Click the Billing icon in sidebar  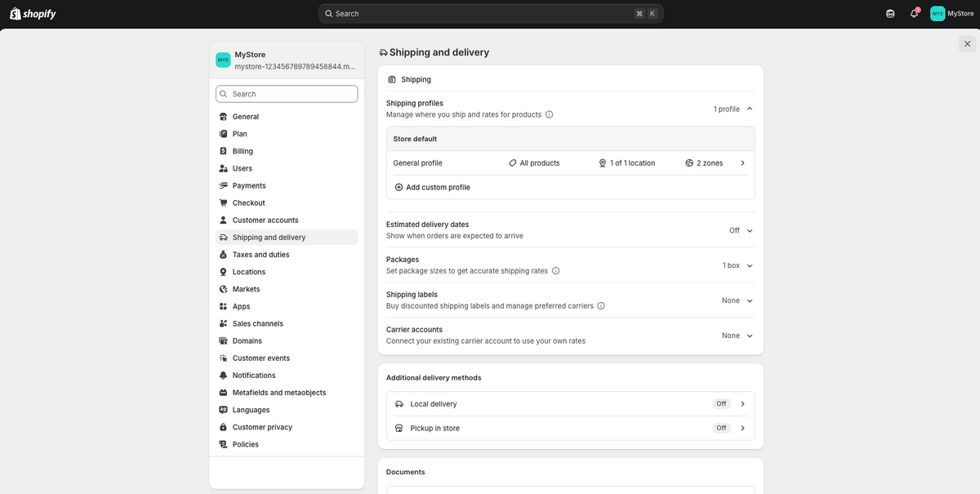[x=224, y=151]
